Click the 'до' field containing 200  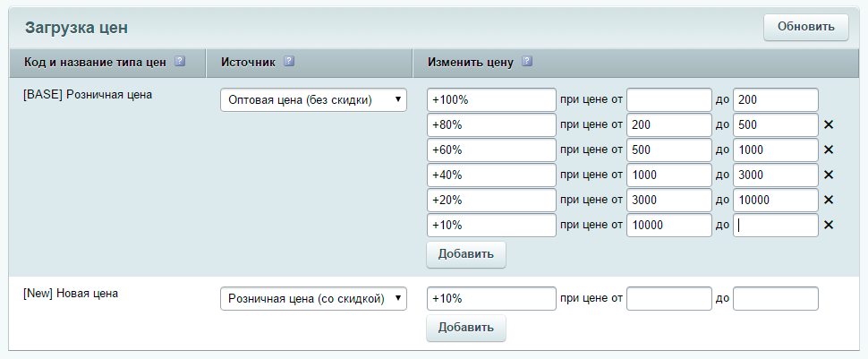775,99
